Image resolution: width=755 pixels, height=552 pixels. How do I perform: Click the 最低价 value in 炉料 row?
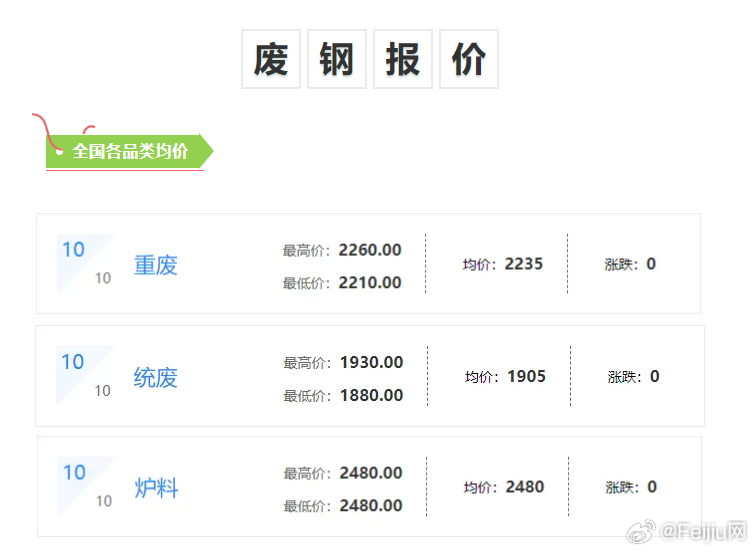click(x=371, y=506)
